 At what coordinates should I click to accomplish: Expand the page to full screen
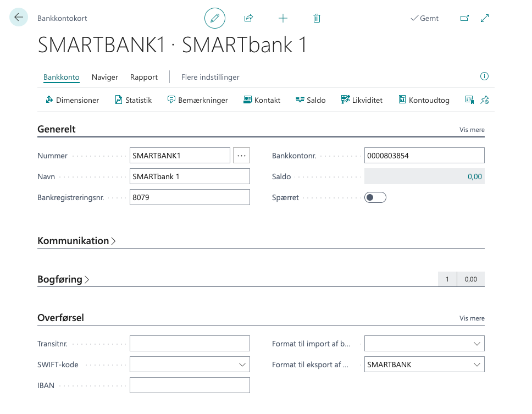[485, 18]
